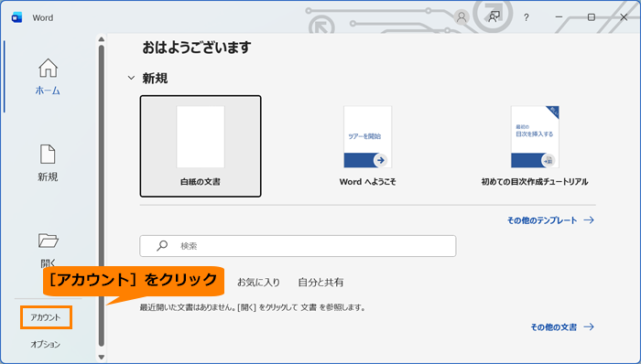Create a 白紙の文書 blank document
This screenshot has height=364, width=641.
[201, 146]
